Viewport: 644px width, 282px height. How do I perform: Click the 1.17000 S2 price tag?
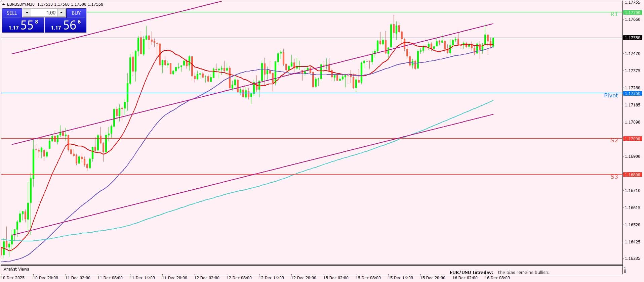click(x=632, y=139)
